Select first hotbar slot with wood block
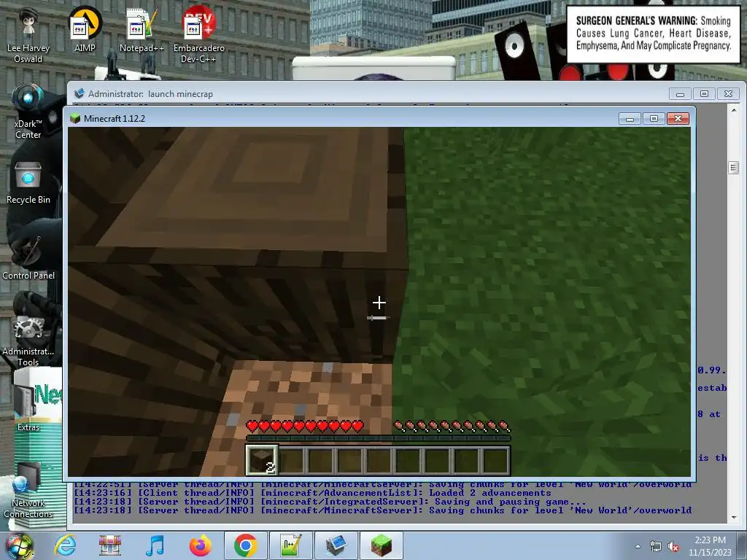747x560 pixels. pyautogui.click(x=262, y=460)
